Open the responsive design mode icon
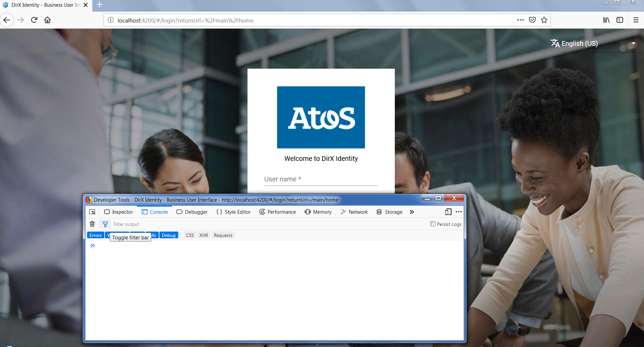Image resolution: width=644 pixels, height=347 pixels. 448,212
